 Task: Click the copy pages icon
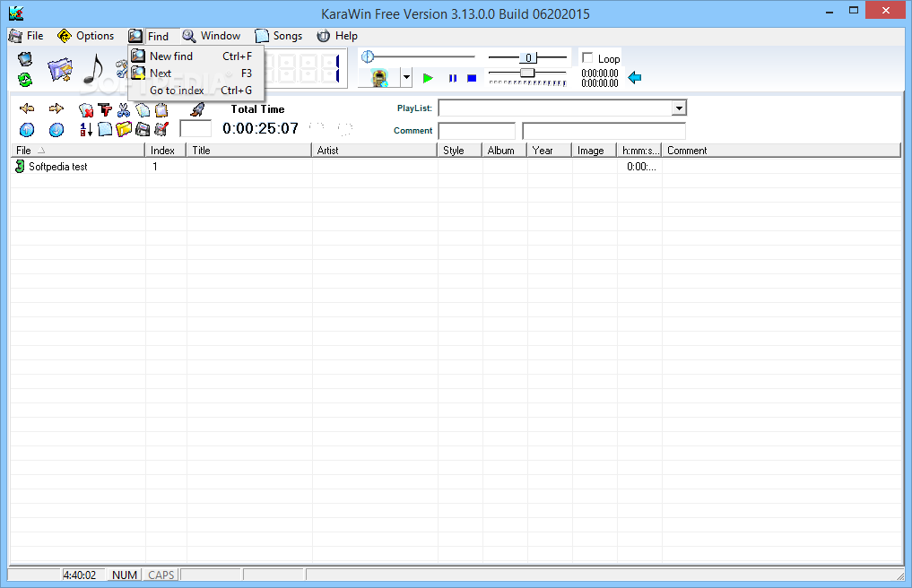pos(143,109)
